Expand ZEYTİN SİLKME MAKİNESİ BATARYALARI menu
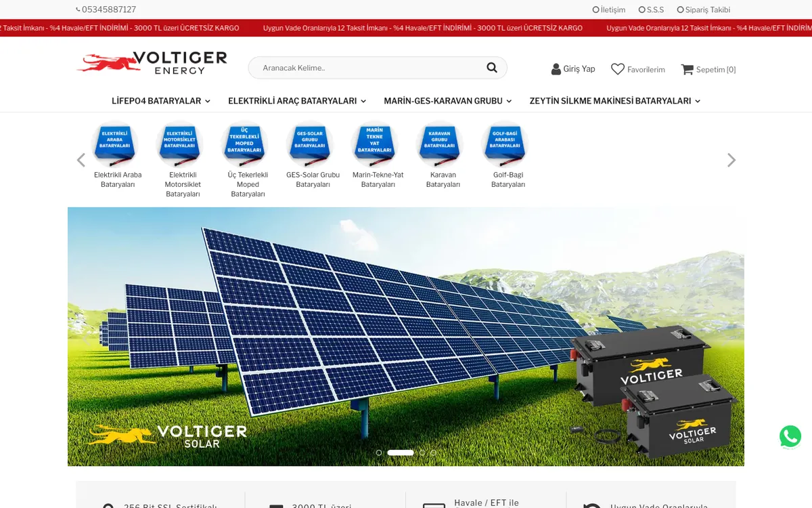812x508 pixels. pyautogui.click(x=615, y=101)
